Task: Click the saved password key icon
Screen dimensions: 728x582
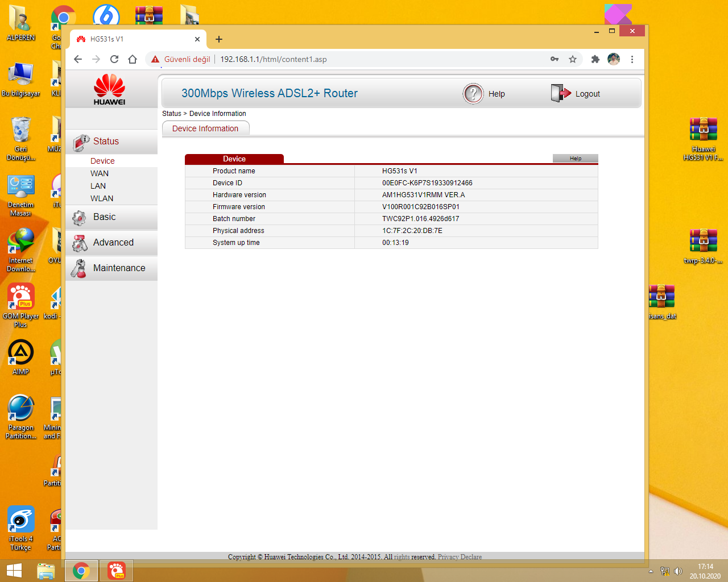Action: tap(555, 59)
